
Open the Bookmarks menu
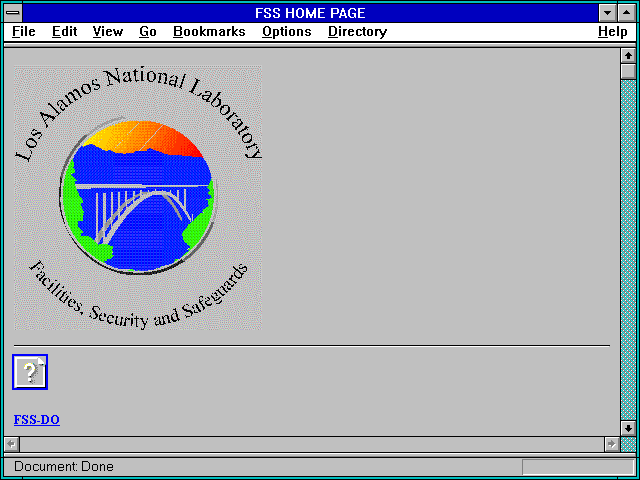[209, 32]
